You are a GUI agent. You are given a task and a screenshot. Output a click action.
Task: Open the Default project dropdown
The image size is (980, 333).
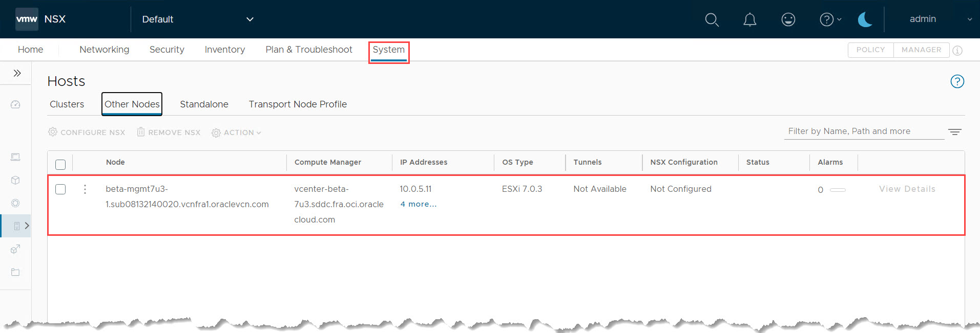coord(198,19)
